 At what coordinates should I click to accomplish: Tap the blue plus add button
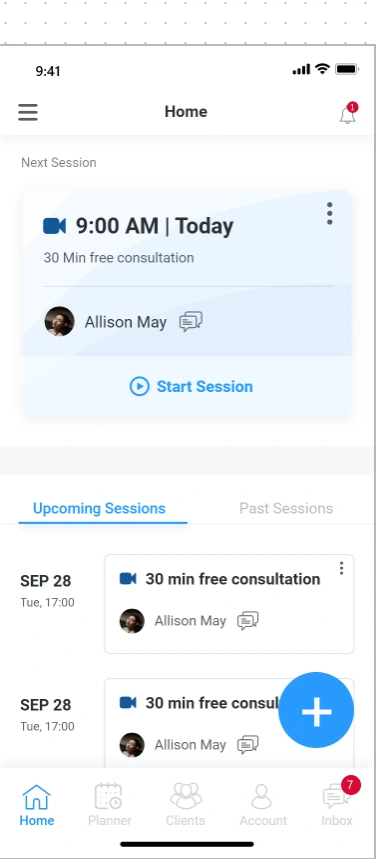pos(316,710)
